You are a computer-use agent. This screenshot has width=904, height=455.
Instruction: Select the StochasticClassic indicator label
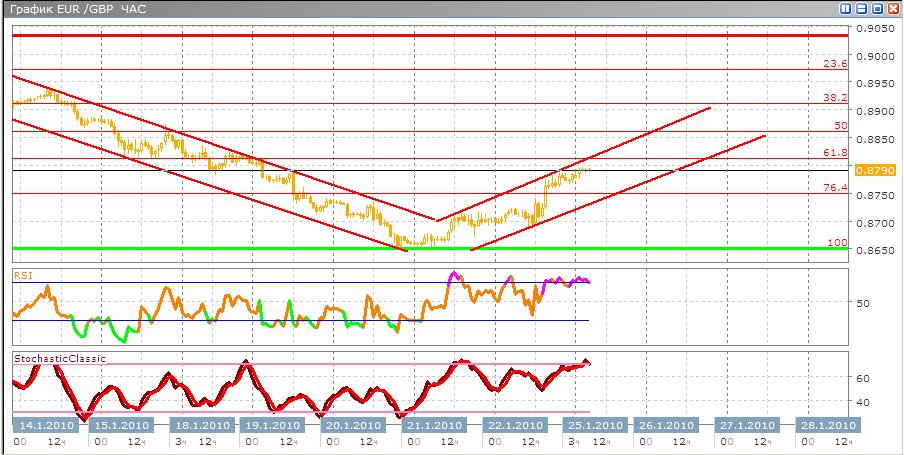click(x=59, y=358)
